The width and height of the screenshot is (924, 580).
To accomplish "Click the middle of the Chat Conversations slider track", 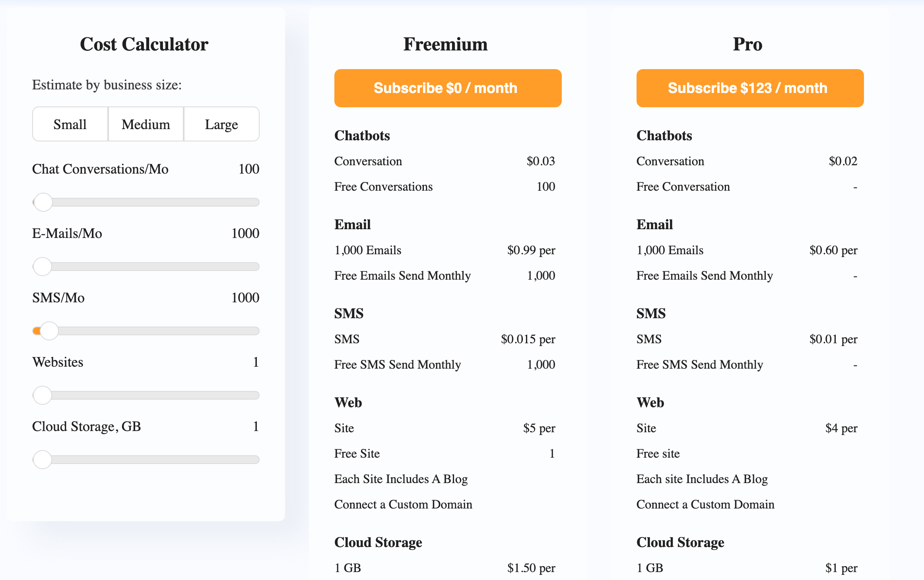I will tap(146, 202).
